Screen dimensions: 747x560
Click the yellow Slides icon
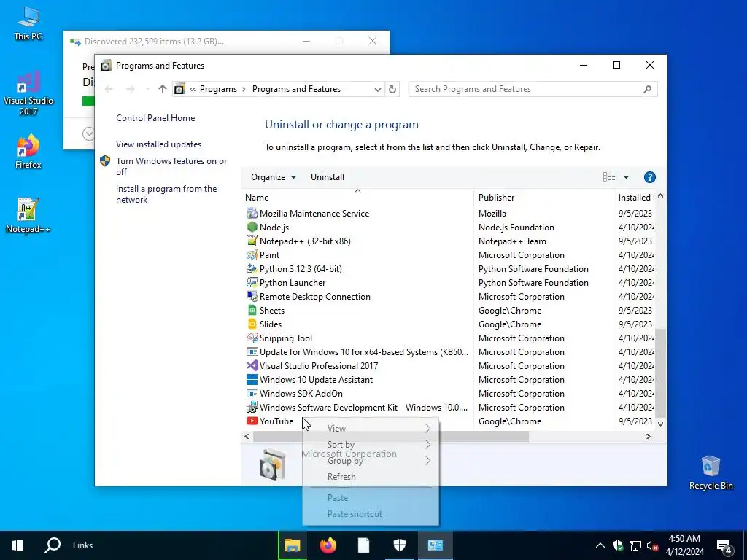(252, 324)
